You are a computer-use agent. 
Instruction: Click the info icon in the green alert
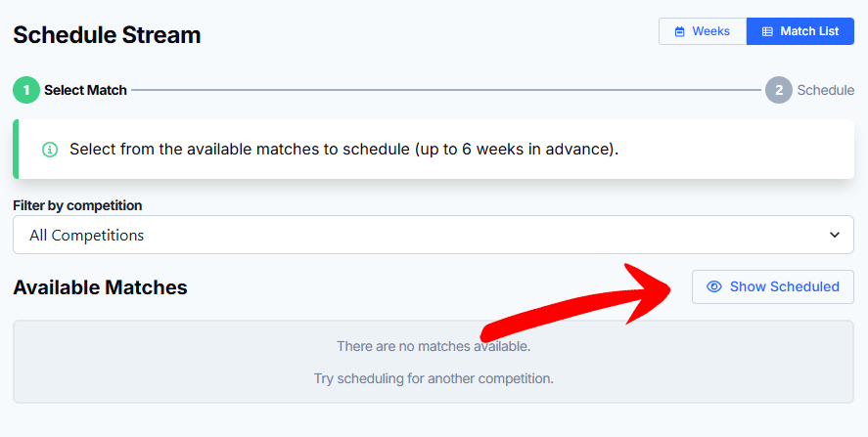(x=50, y=150)
